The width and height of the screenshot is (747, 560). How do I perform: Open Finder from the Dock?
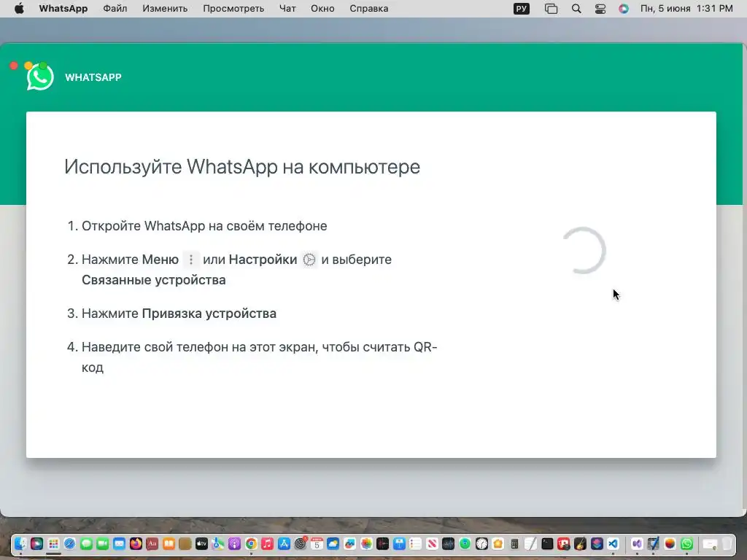click(20, 543)
